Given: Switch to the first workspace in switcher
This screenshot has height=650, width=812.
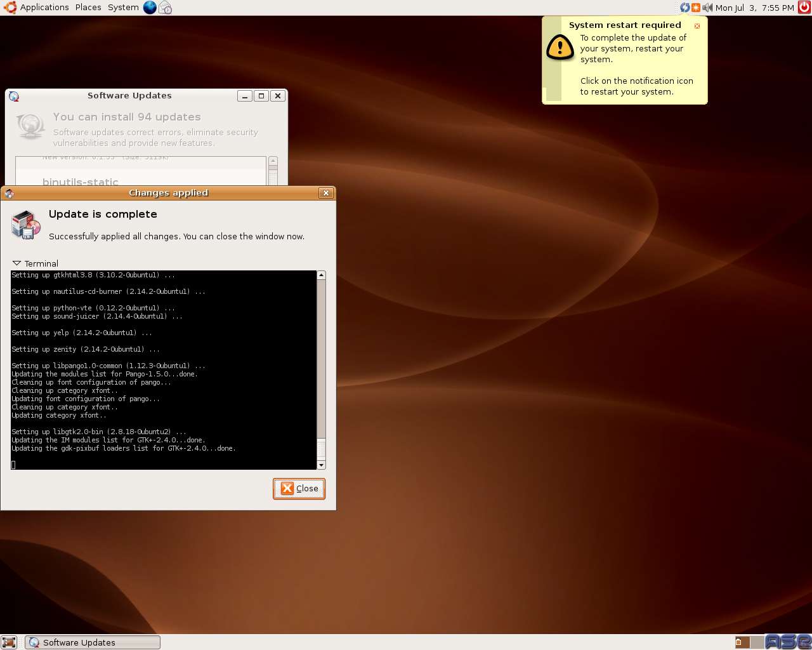Looking at the screenshot, I should click(742, 642).
